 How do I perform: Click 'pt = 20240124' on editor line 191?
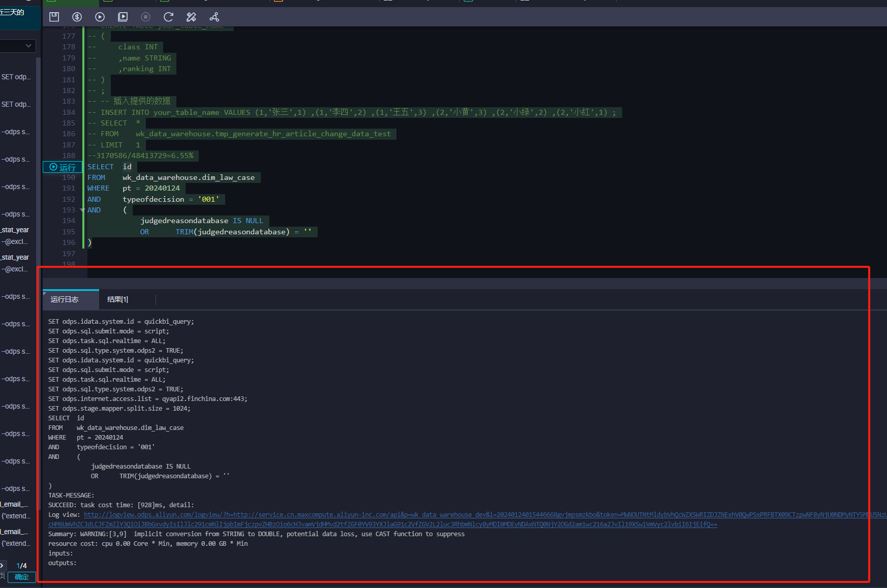tap(151, 188)
